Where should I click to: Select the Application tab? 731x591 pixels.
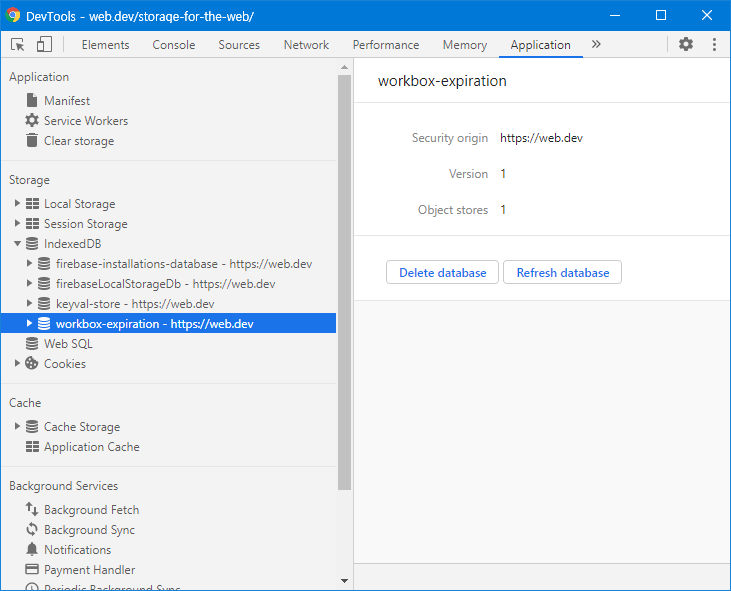540,45
